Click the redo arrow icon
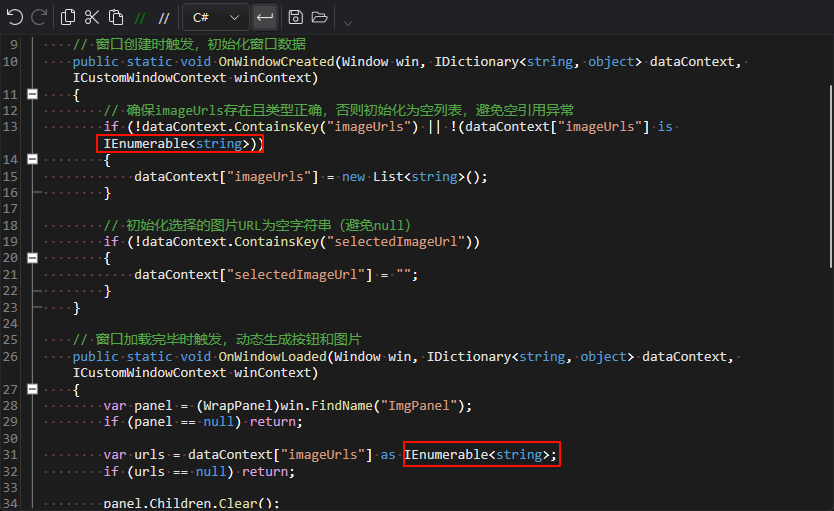Screen dimensions: 834x511 [x=39, y=18]
